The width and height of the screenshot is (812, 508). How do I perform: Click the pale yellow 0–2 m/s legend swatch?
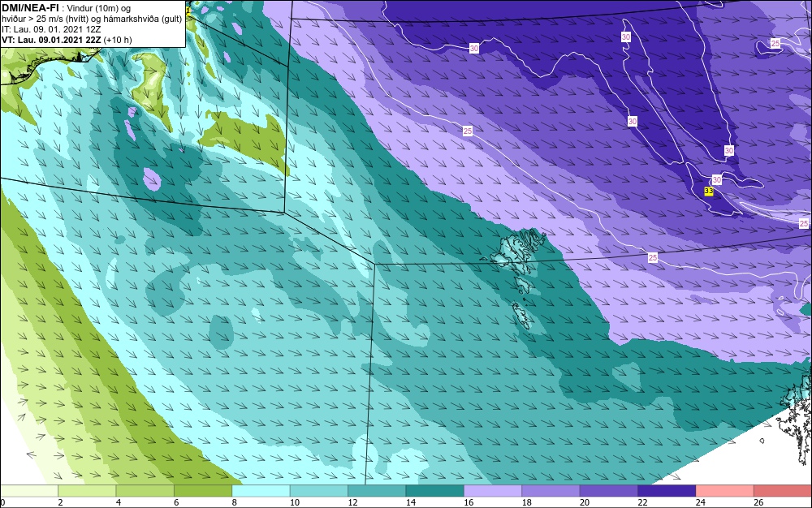coord(29,491)
